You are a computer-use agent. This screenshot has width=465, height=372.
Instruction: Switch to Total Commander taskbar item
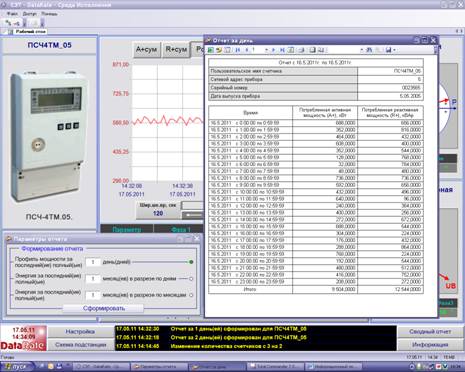[x=275, y=367]
